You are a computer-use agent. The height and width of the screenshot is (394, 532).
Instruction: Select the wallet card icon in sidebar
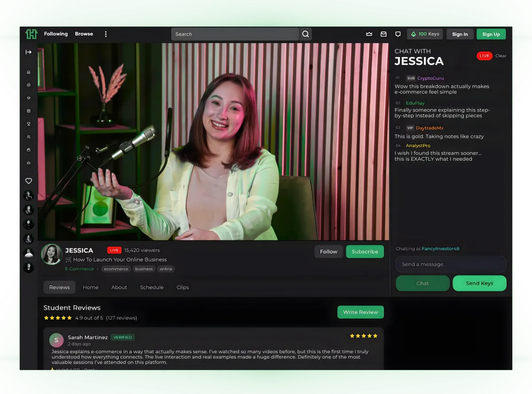pos(29,150)
